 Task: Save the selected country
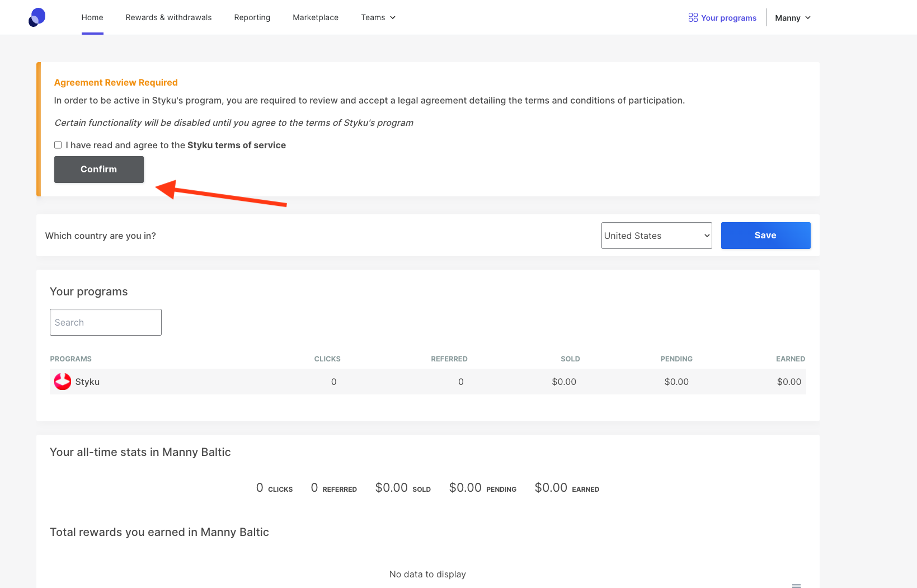pos(765,236)
